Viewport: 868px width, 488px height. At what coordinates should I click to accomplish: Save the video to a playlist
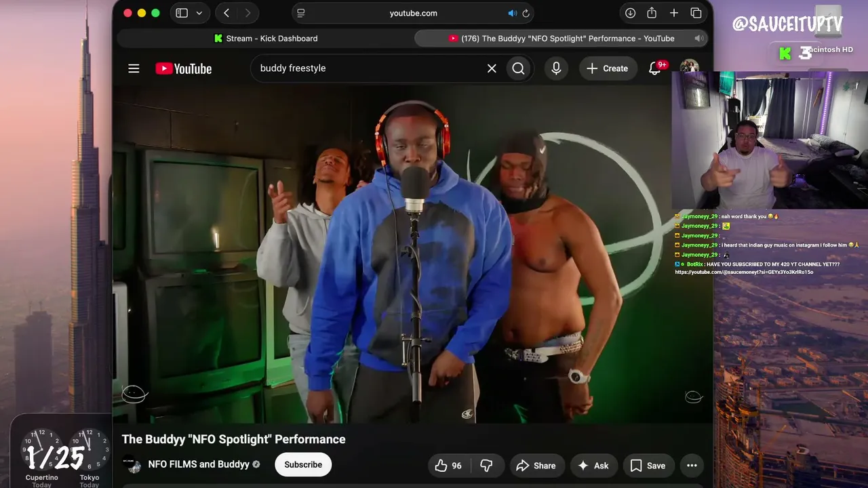[648, 466]
